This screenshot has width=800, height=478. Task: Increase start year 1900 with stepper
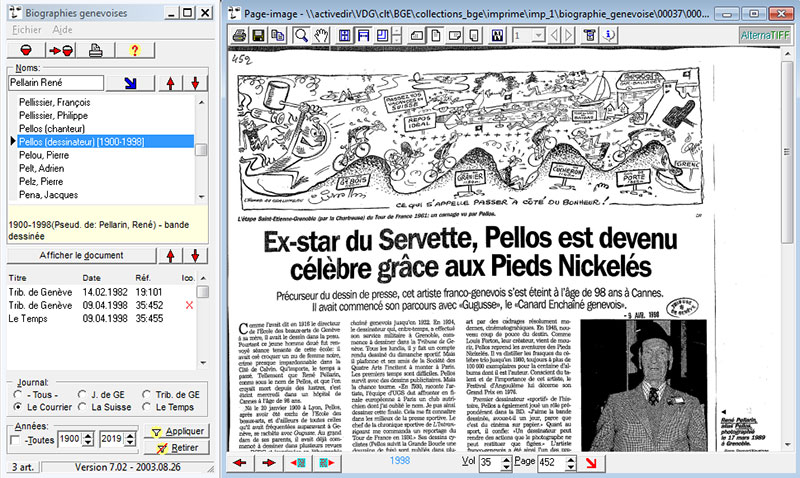coord(89,436)
